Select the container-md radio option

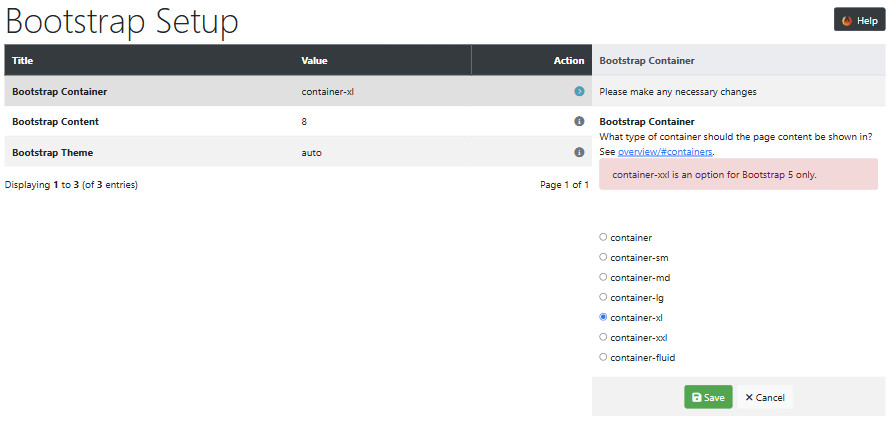point(603,277)
